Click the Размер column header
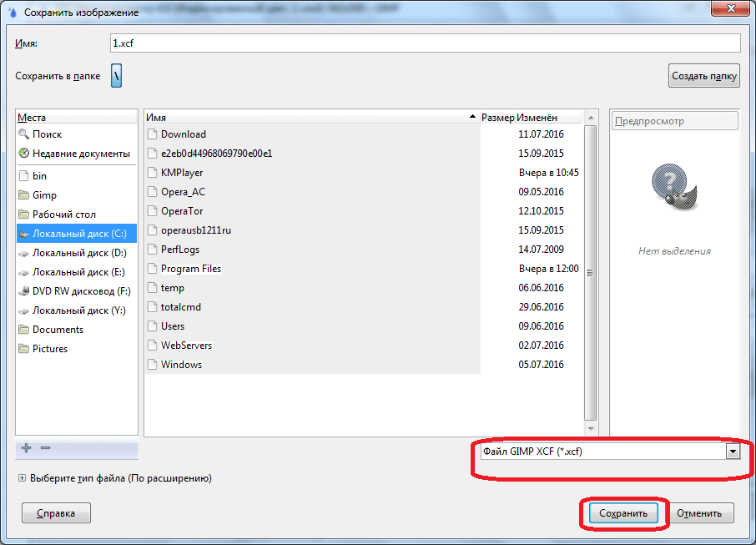This screenshot has width=756, height=545. [x=497, y=119]
